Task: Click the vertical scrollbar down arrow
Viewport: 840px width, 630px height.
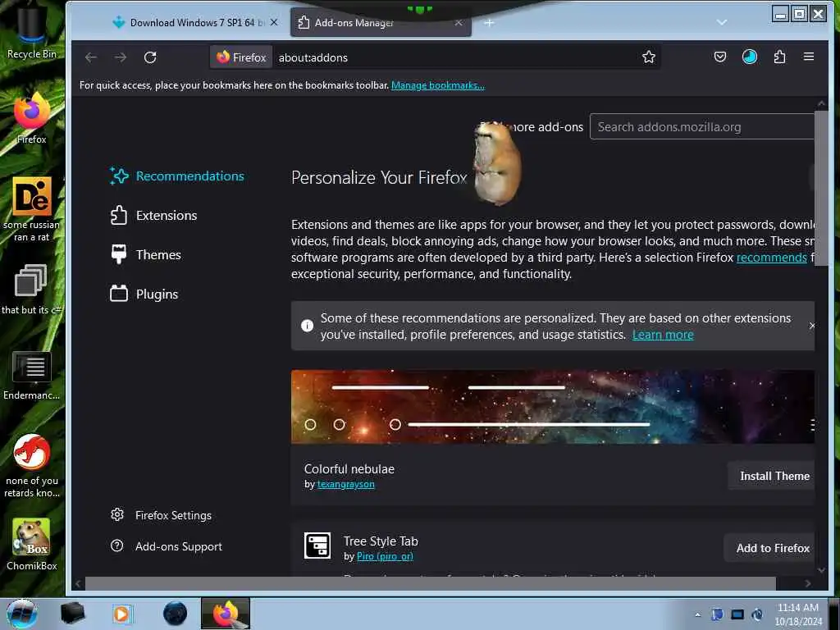Action: (821, 570)
